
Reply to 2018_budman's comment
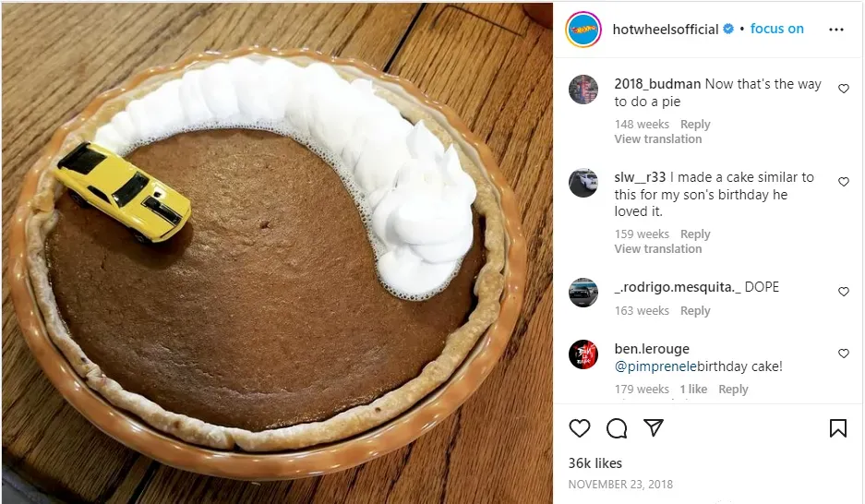click(x=695, y=124)
